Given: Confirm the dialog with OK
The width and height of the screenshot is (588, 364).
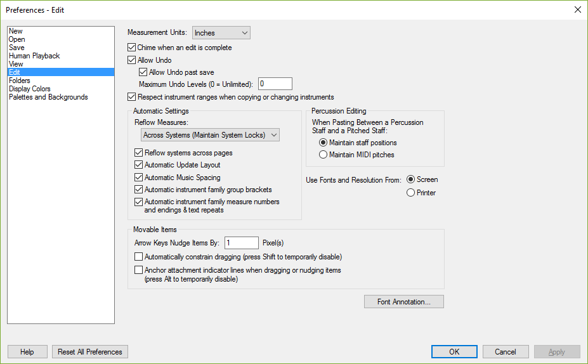Looking at the screenshot, I should point(454,351).
